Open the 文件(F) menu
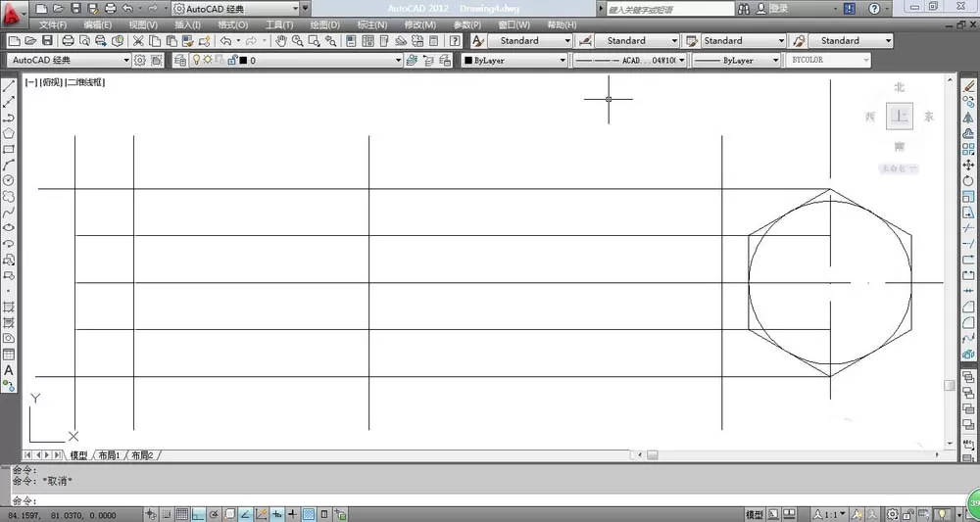 pos(53,25)
